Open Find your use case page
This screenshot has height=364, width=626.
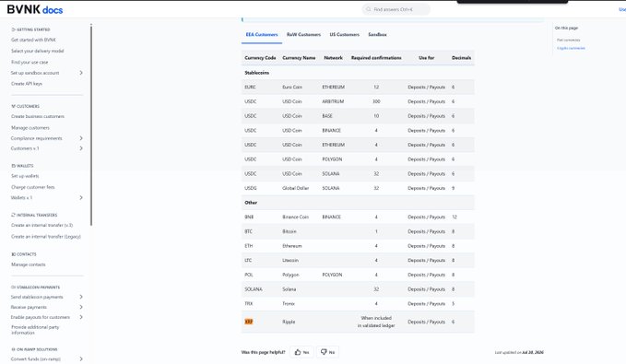30,63
